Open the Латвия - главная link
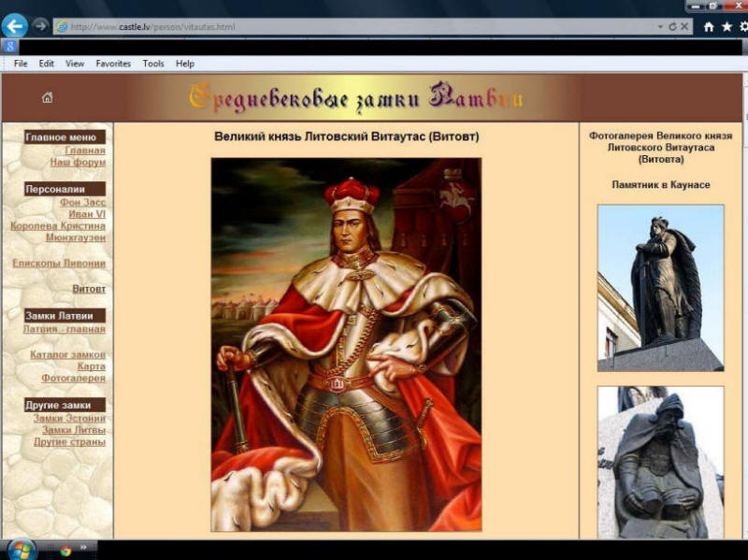 (x=64, y=329)
